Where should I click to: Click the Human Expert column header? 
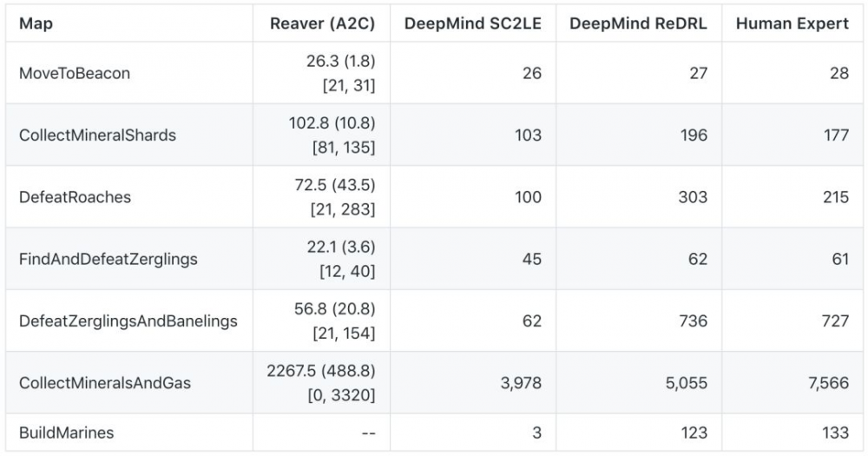pos(792,23)
